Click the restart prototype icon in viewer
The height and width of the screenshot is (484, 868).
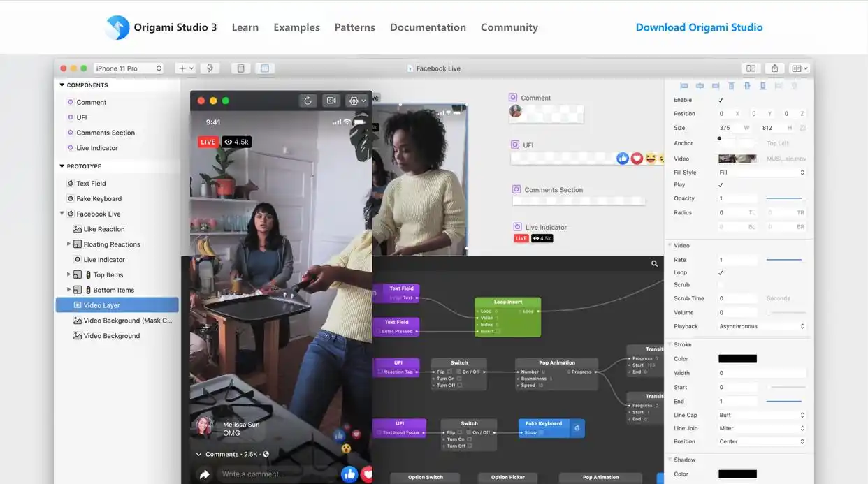click(308, 101)
